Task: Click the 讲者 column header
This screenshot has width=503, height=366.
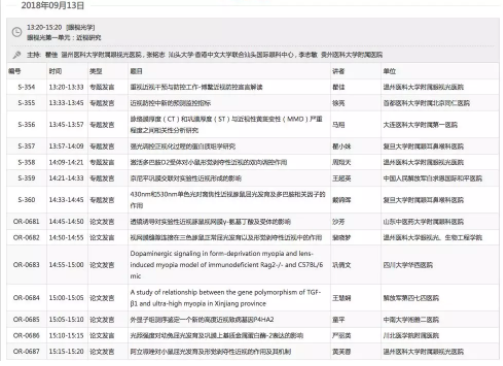Action: pos(338,71)
